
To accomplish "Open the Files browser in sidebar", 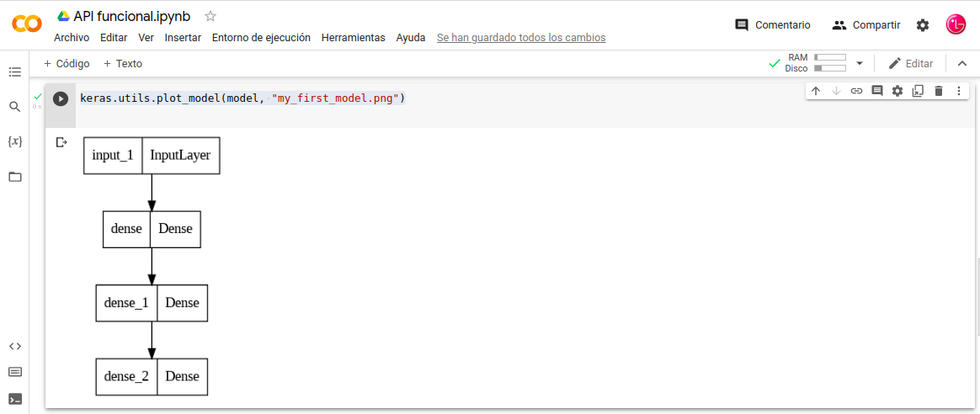I will point(14,177).
